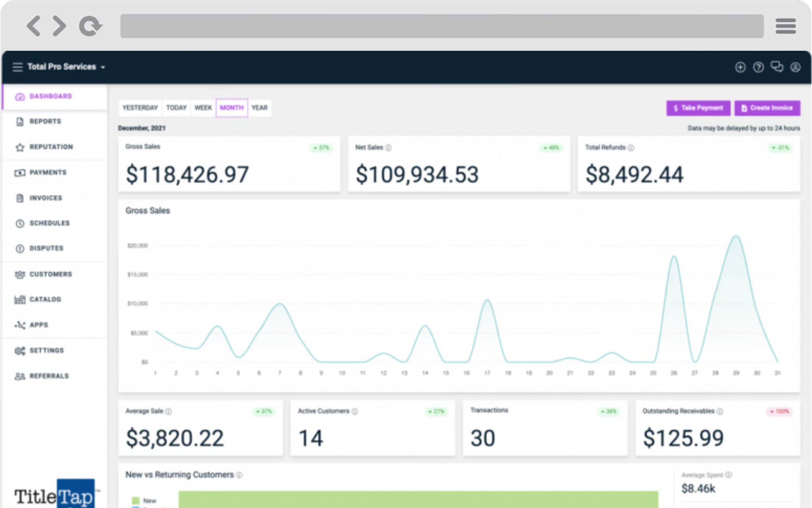
Task: Click the Active Customers count 14
Action: (310, 438)
